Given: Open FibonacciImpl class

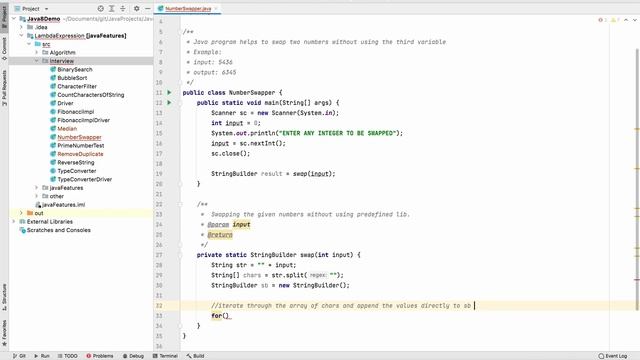Looking at the screenshot, I should [x=76, y=112].
